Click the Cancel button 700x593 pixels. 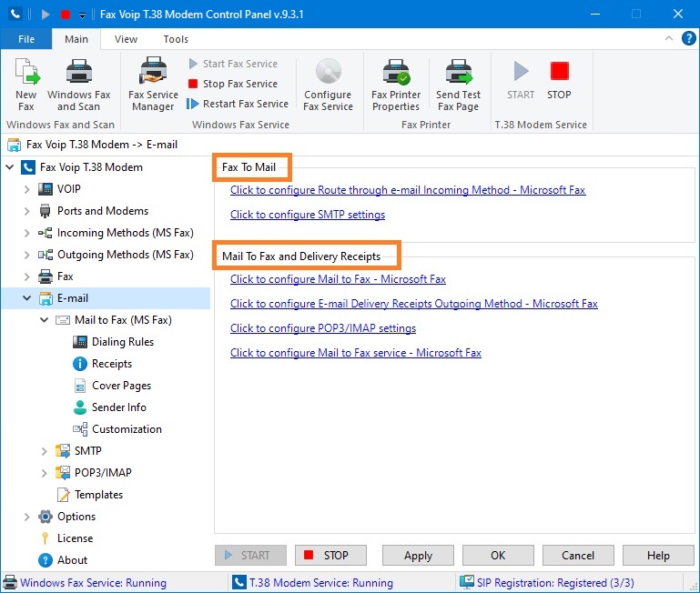pyautogui.click(x=578, y=556)
